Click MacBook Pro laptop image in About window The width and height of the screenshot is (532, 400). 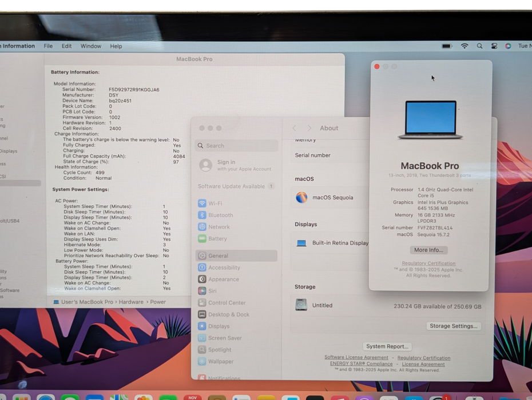point(430,119)
